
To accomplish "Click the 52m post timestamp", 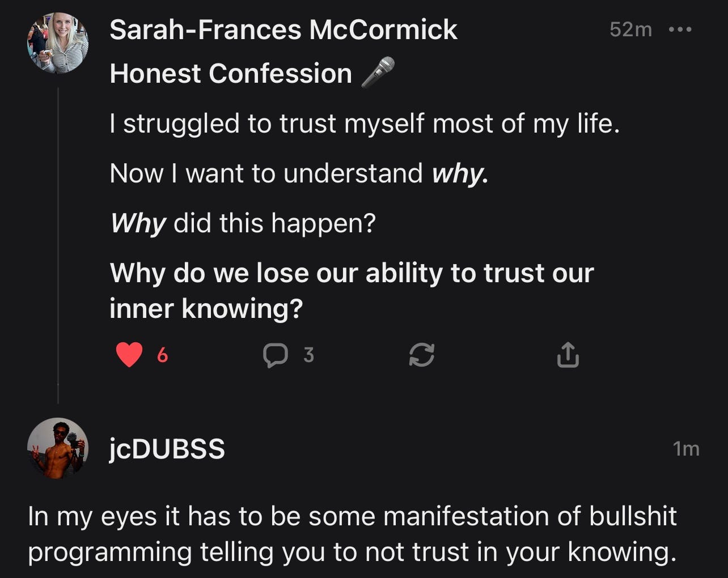I will 631,29.
